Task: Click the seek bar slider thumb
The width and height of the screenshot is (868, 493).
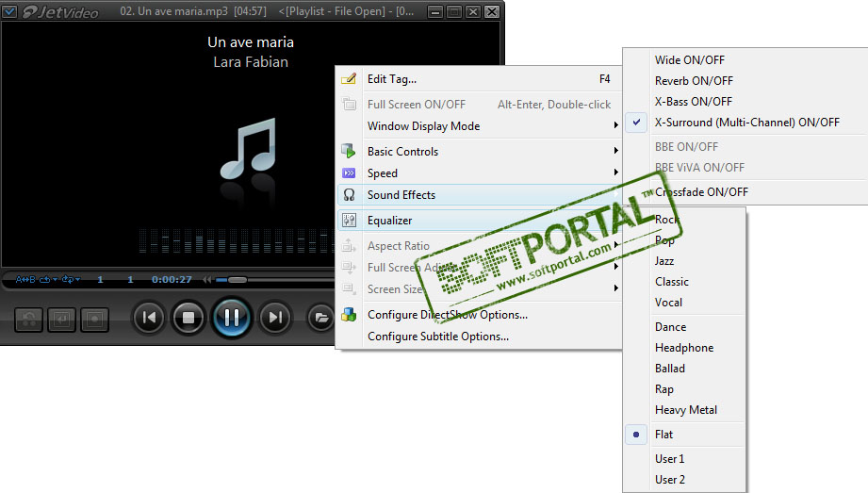Action: pyautogui.click(x=237, y=280)
